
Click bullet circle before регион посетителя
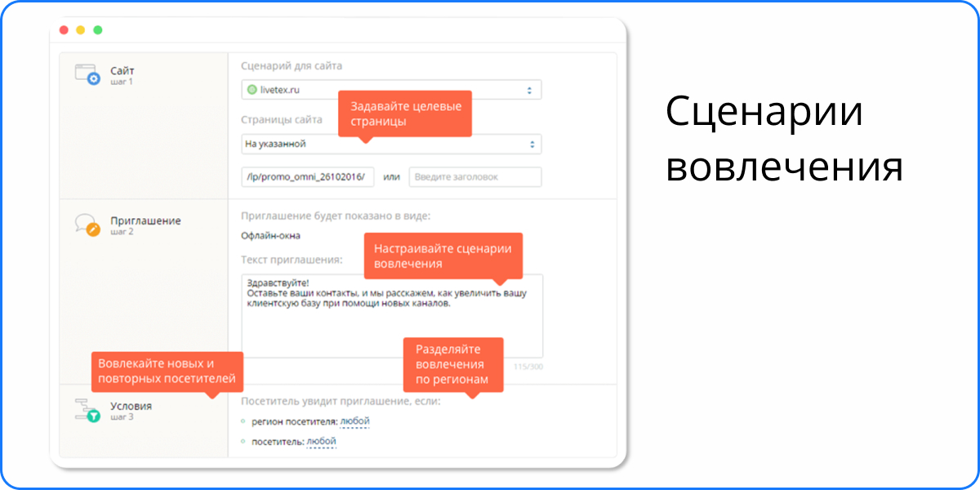click(243, 421)
